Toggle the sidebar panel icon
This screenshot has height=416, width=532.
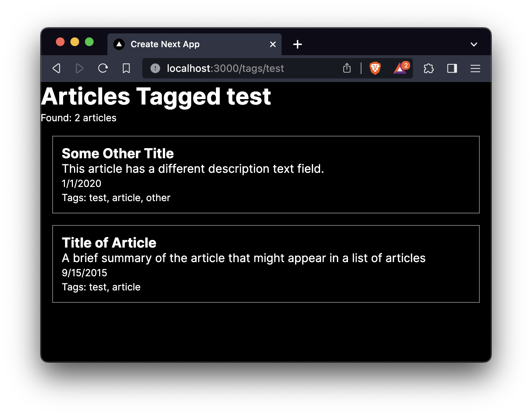point(452,68)
